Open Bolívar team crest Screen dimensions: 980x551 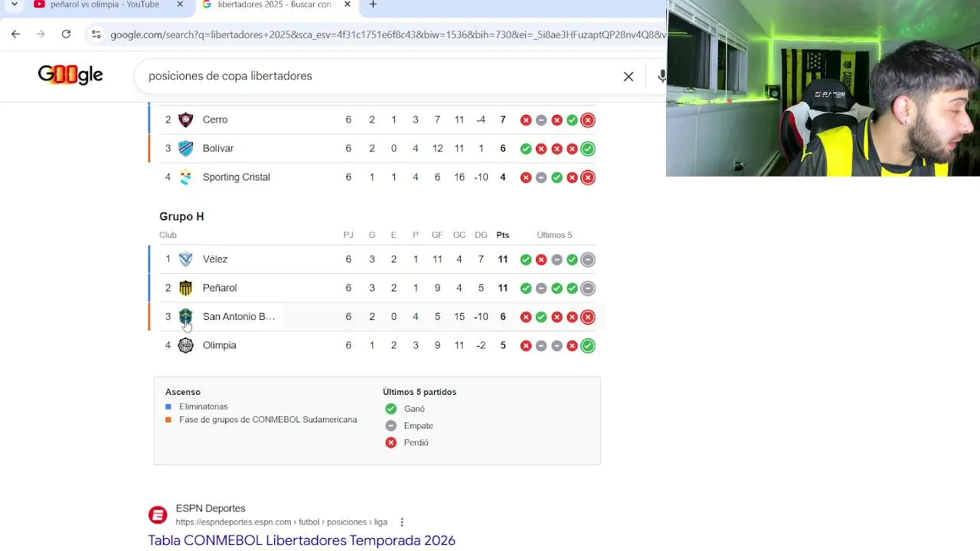point(185,148)
